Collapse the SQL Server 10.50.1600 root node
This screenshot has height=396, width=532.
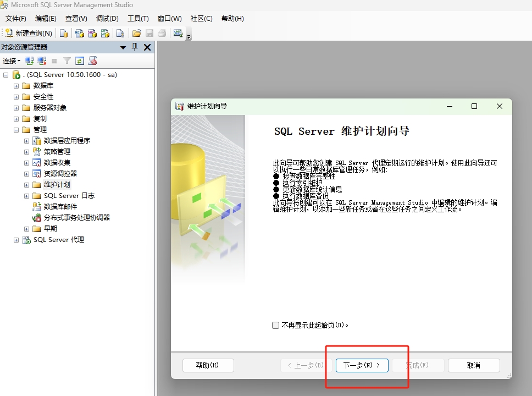pos(5,75)
